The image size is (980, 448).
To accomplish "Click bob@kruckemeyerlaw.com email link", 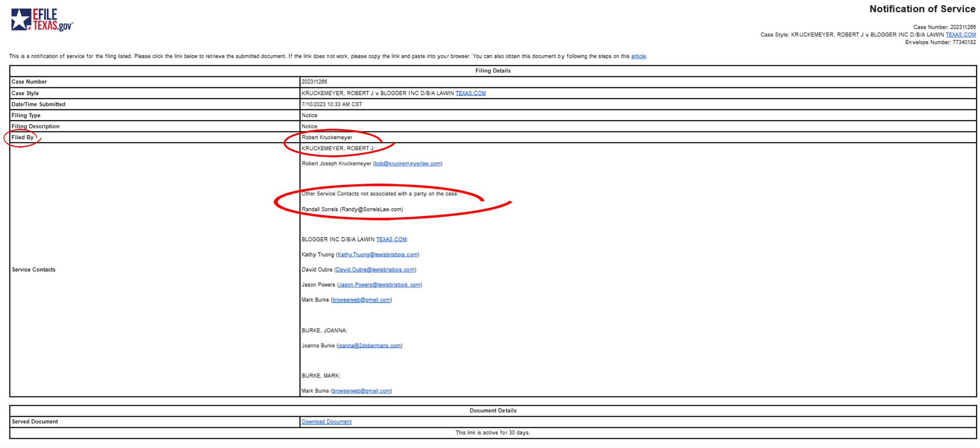I will [x=407, y=164].
